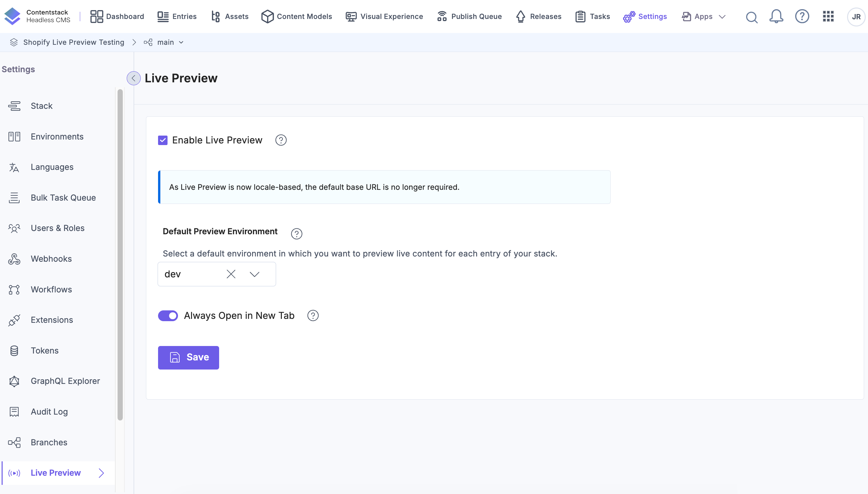Open Webhooks settings section
This screenshot has height=494, width=868.
click(x=51, y=259)
